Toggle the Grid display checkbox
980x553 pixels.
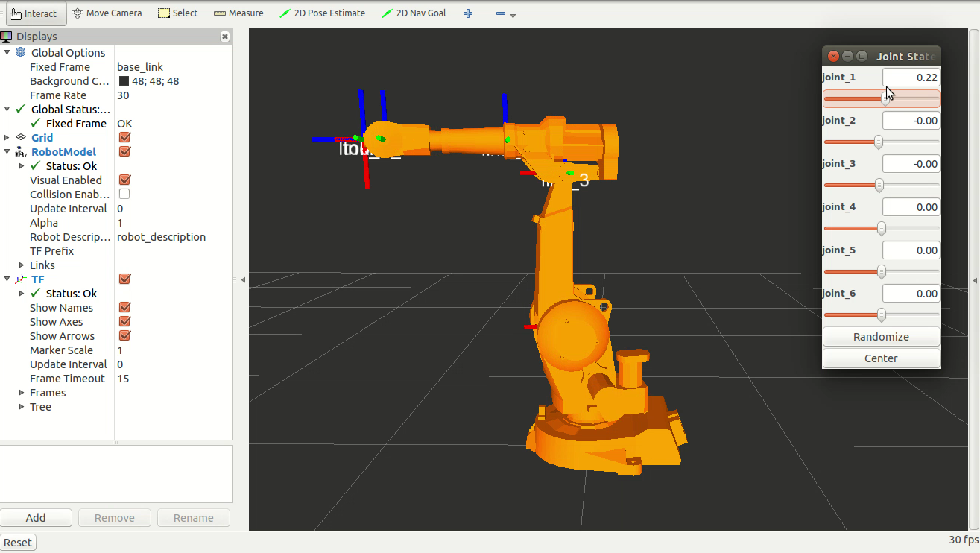tap(124, 138)
